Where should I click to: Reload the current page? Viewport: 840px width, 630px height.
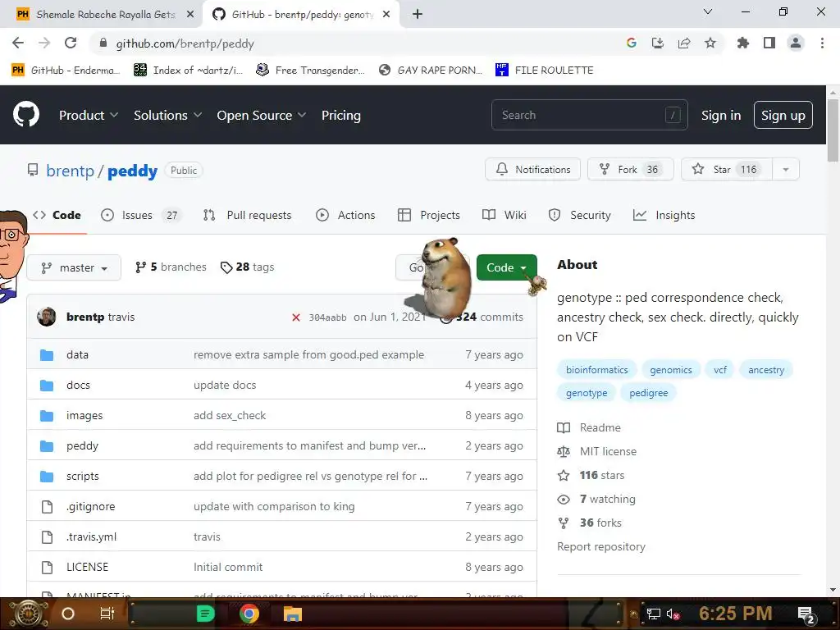pos(71,43)
